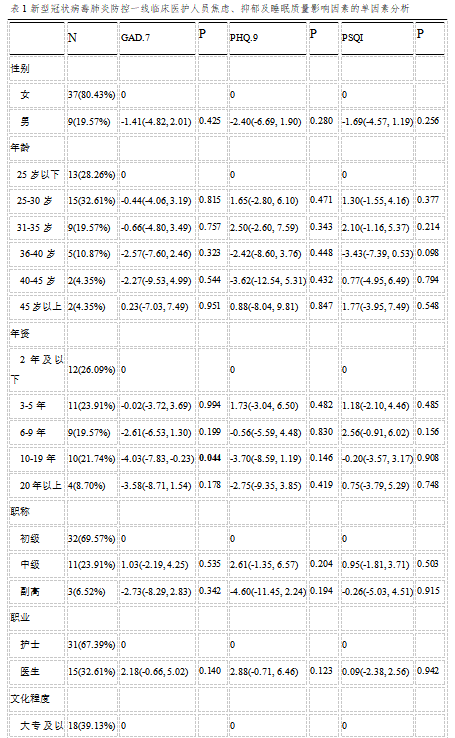Select the 年龄 category row label
The width and height of the screenshot is (455, 738).
(20, 148)
